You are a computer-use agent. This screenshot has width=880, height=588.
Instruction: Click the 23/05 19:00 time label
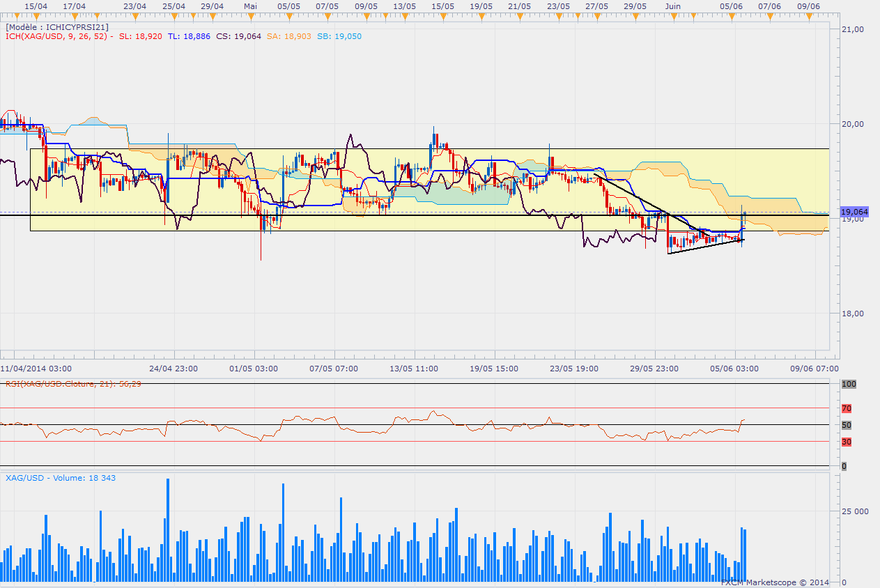coord(574,369)
